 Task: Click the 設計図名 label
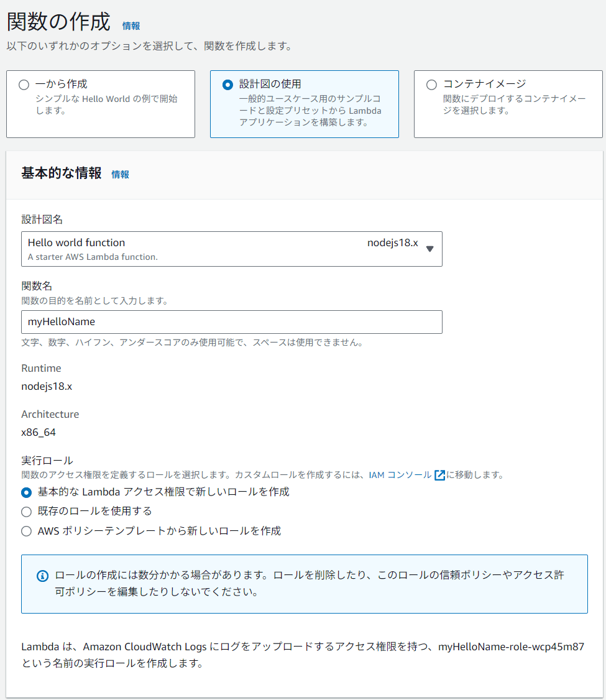click(42, 219)
